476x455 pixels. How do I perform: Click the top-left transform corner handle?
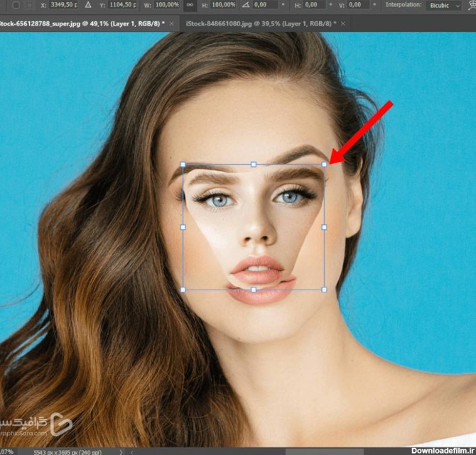183,165
